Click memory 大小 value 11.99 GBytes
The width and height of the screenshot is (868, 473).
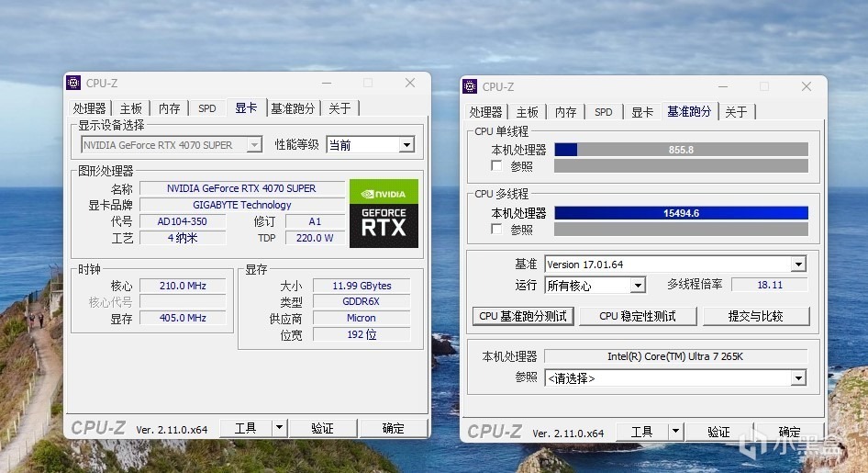(362, 286)
